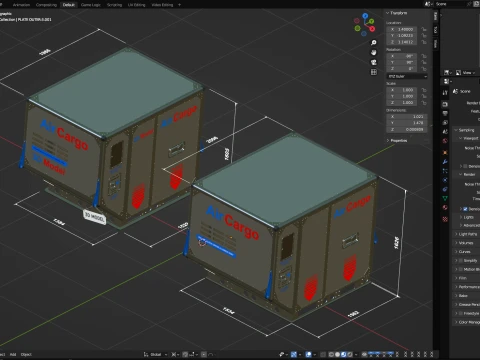This screenshot has width=480, height=360.
Task: Click the pan view hand icon
Action: [x=374, y=52]
